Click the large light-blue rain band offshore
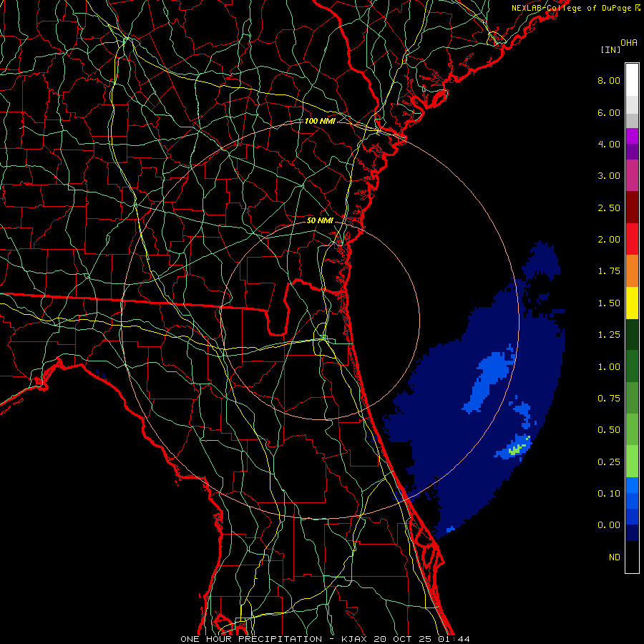644x644 pixels. coord(489,381)
